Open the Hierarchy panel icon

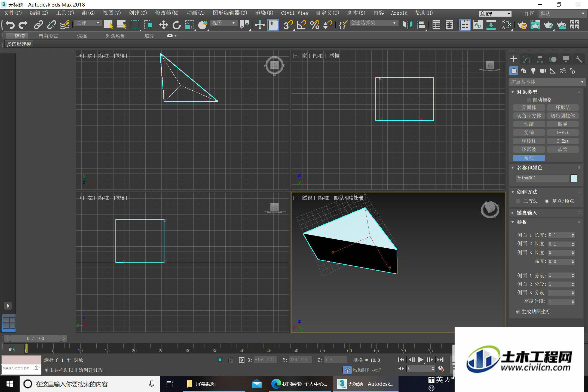tap(540, 59)
